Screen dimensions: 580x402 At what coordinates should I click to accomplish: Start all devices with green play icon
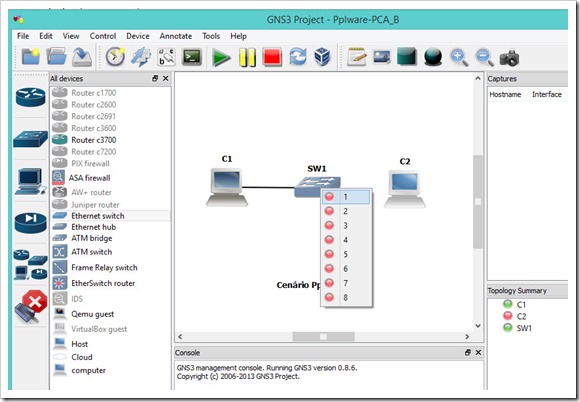221,58
